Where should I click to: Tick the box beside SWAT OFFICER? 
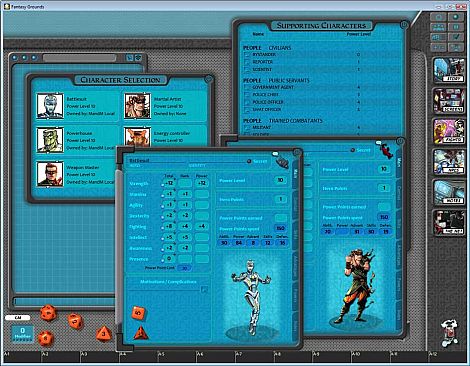click(247, 109)
